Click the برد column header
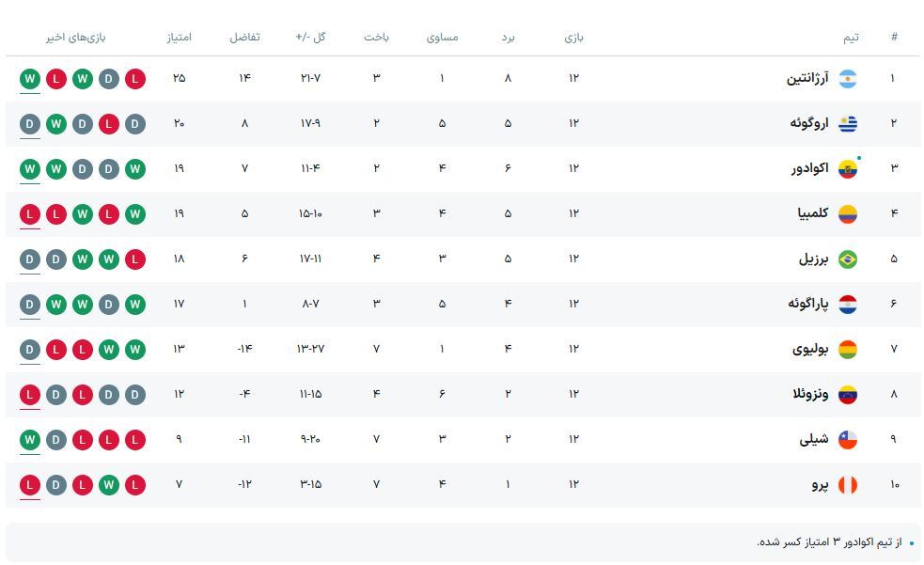The height and width of the screenshot is (565, 924). pyautogui.click(x=508, y=38)
